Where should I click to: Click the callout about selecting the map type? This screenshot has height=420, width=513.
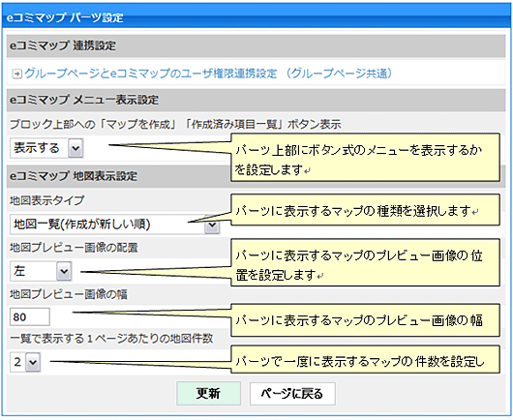click(x=366, y=210)
